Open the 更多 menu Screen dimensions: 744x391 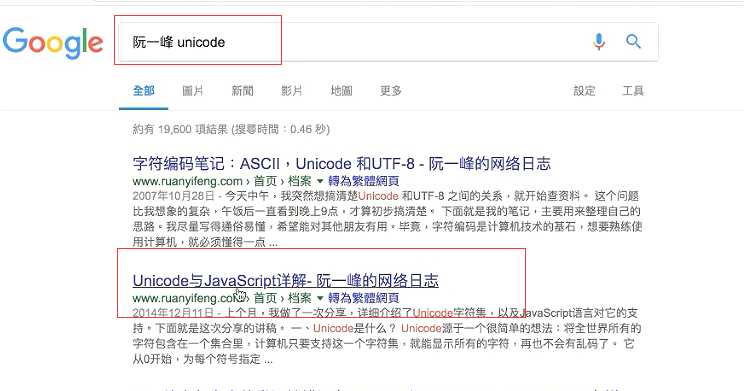point(391,90)
